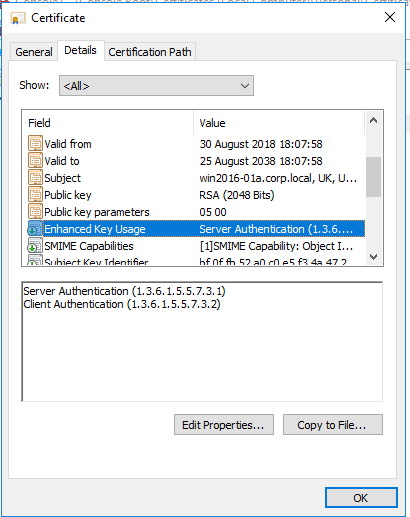The image size is (410, 517).
Task: Switch to the General tab
Action: pyautogui.click(x=34, y=52)
